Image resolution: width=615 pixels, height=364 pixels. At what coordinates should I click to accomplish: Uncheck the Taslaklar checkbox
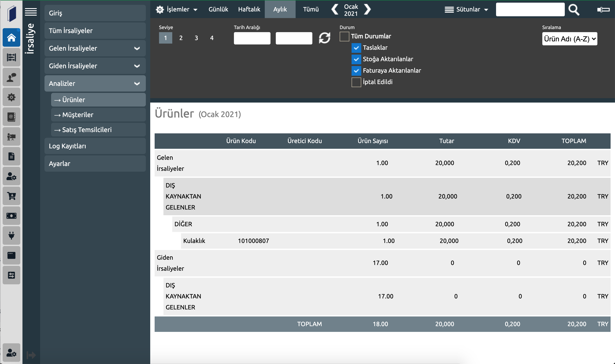coord(356,48)
